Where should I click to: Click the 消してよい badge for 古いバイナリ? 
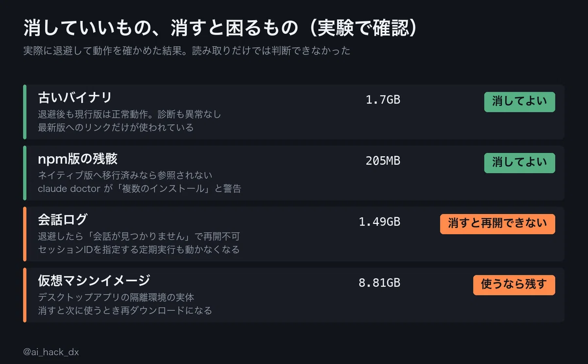(x=519, y=102)
